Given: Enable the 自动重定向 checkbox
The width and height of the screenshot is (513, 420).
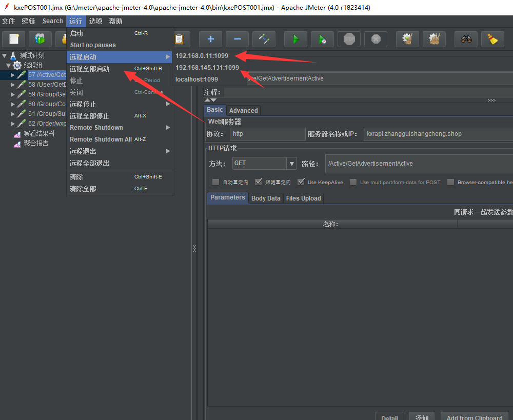Looking at the screenshot, I should pos(215,182).
